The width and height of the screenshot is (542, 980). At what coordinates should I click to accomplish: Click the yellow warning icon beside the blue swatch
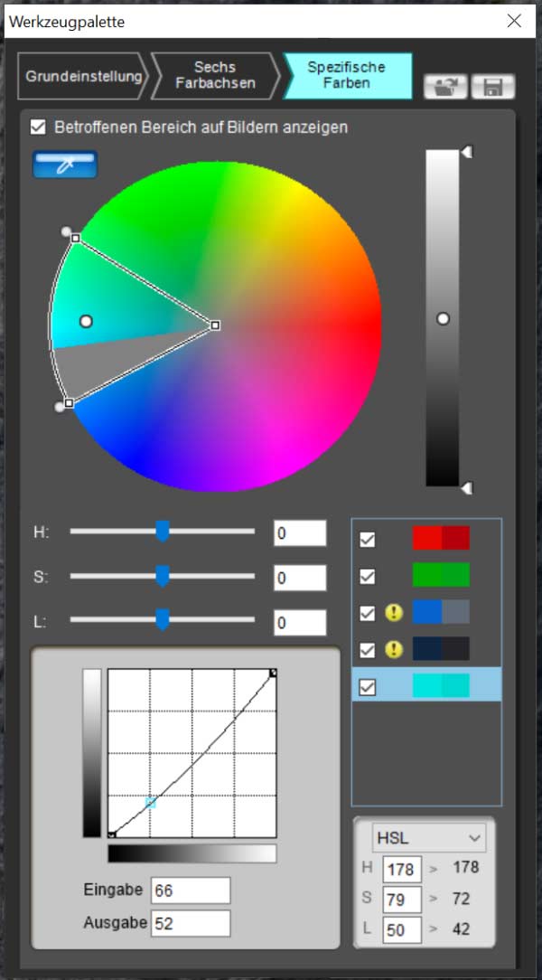click(395, 613)
